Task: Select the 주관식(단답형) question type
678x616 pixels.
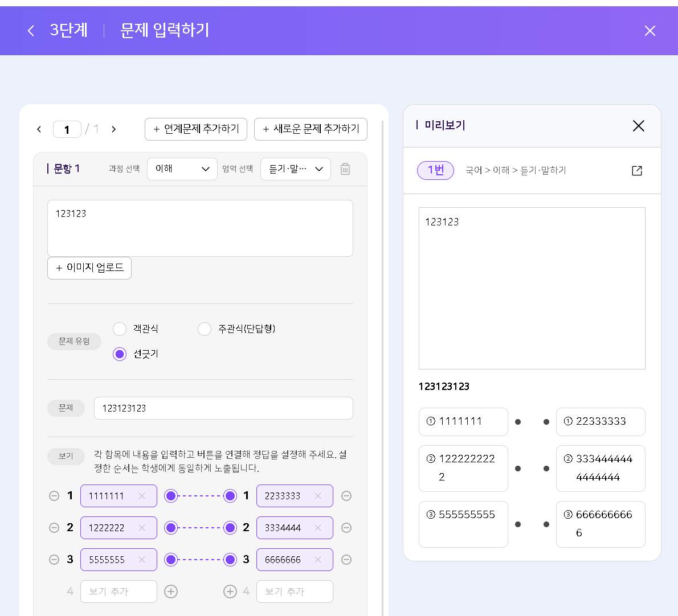Action: pos(205,329)
